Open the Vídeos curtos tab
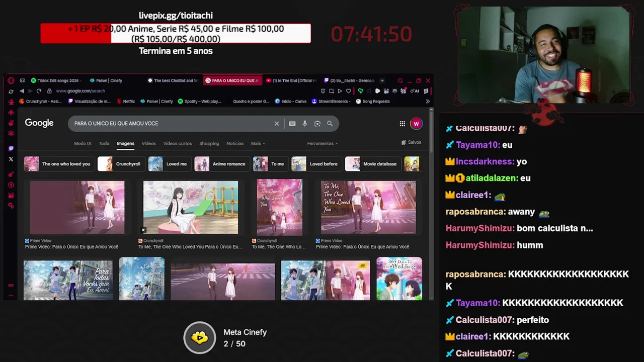Viewport: 644px width, 362px height. [x=178, y=144]
